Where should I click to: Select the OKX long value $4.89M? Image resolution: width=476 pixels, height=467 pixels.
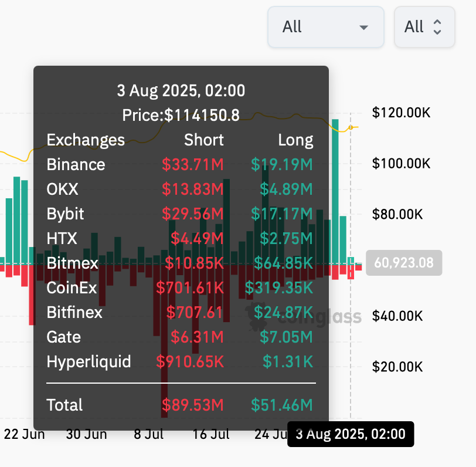pyautogui.click(x=286, y=189)
